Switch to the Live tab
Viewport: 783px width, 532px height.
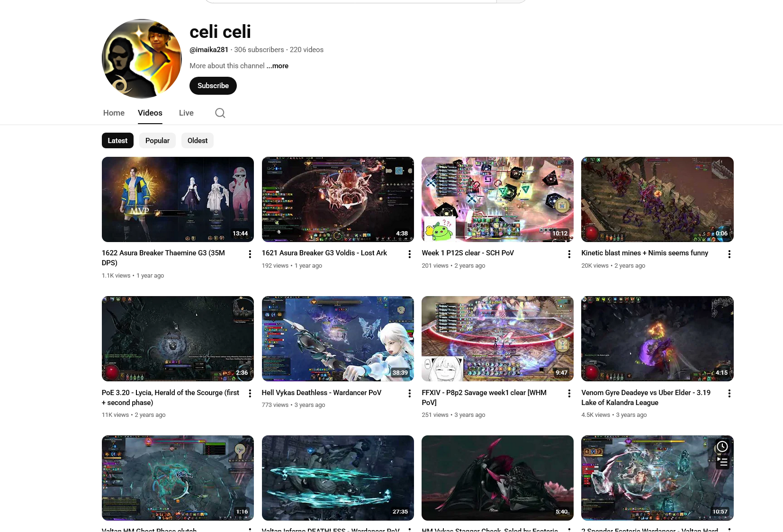click(186, 113)
